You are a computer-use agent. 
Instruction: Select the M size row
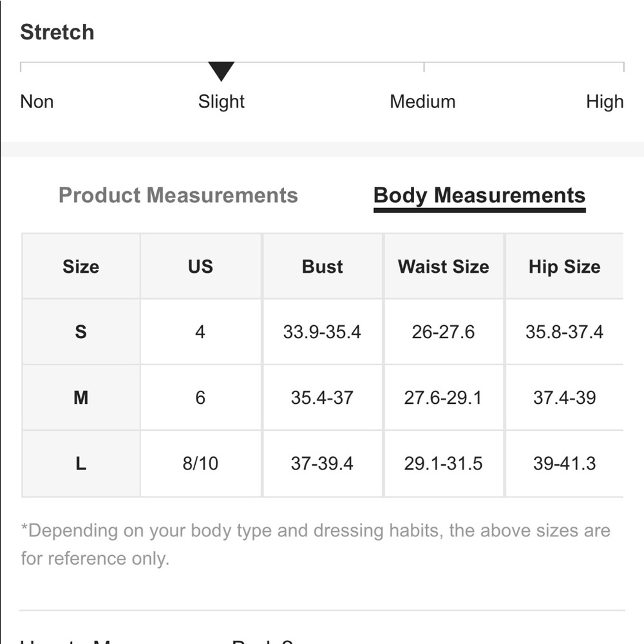pos(323,397)
